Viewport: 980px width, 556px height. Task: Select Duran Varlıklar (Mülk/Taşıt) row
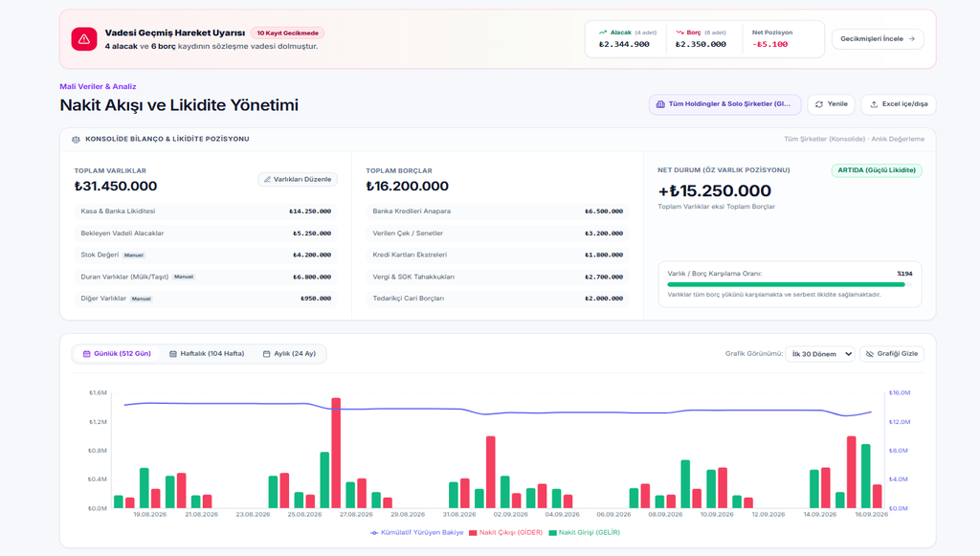(x=206, y=277)
